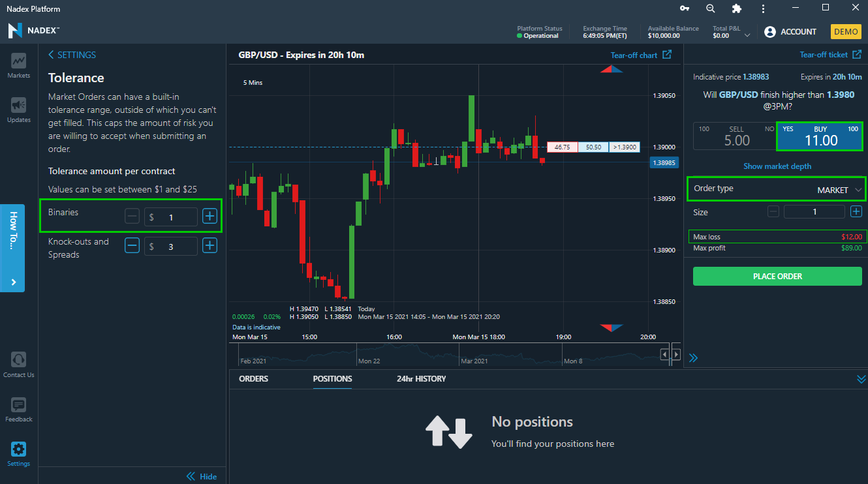Open the ACCOUNT profile menu
This screenshot has height=484, width=868.
(x=790, y=31)
